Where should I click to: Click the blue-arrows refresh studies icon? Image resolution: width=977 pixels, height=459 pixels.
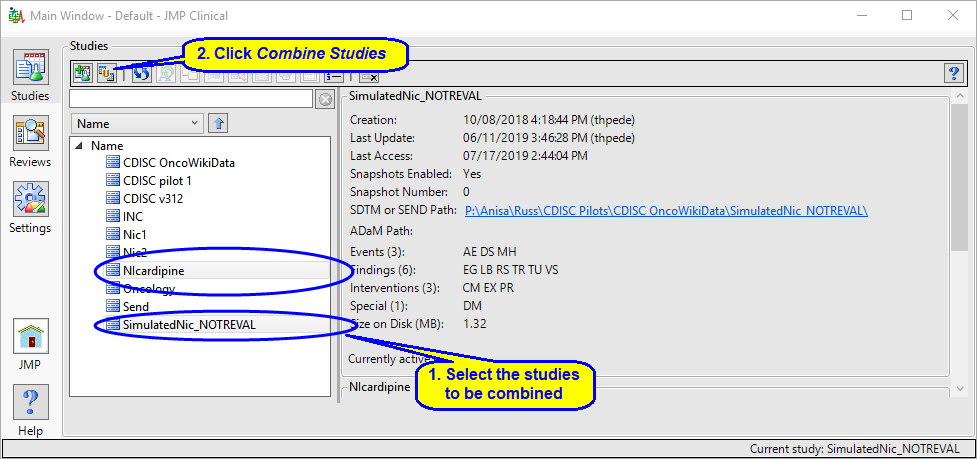pos(142,73)
